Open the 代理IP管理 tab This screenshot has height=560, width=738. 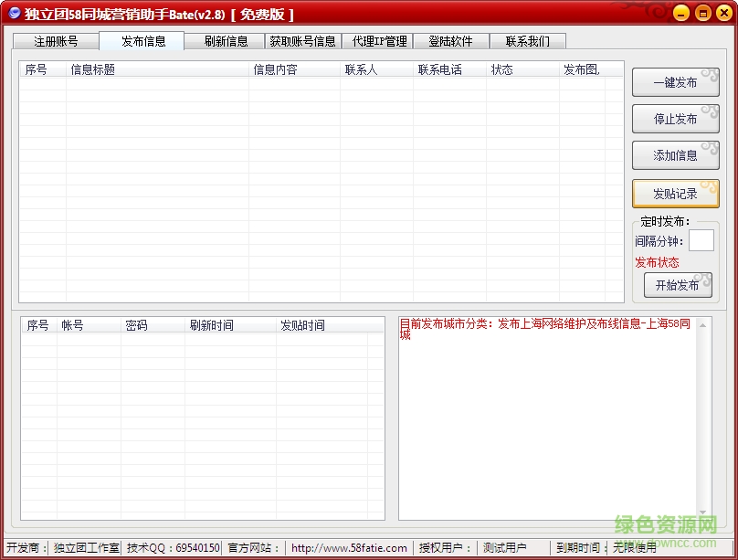[378, 40]
